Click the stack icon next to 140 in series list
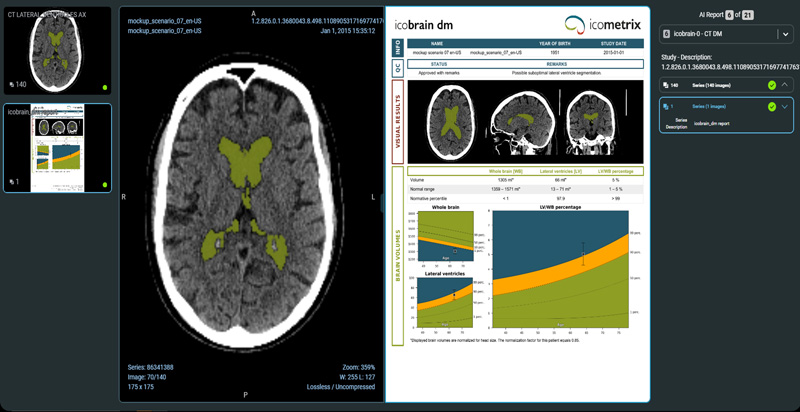This screenshot has height=412, width=800. point(666,85)
